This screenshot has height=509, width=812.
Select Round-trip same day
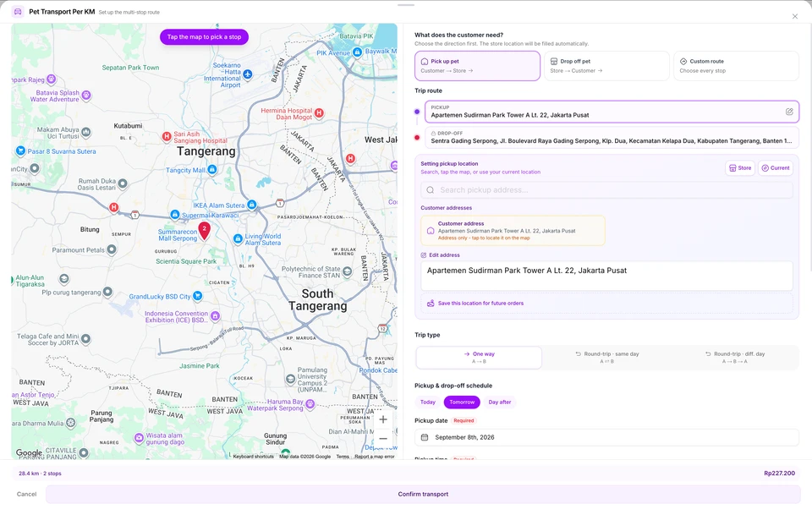607,358
